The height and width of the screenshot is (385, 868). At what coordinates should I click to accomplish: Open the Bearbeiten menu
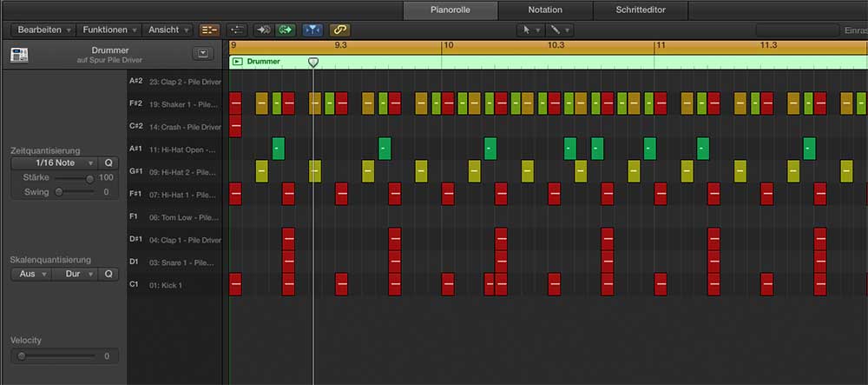pyautogui.click(x=43, y=30)
